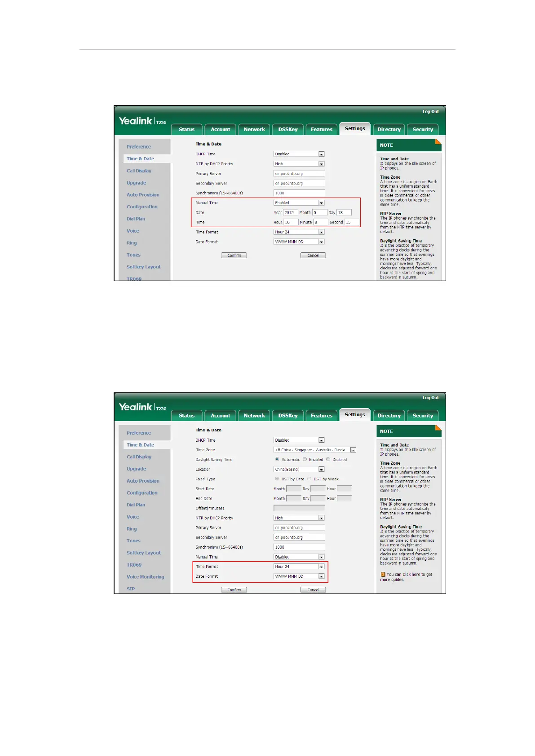Open Date Format dropdown in the upper screenshot
This screenshot has height=756, width=535.
[x=299, y=242]
